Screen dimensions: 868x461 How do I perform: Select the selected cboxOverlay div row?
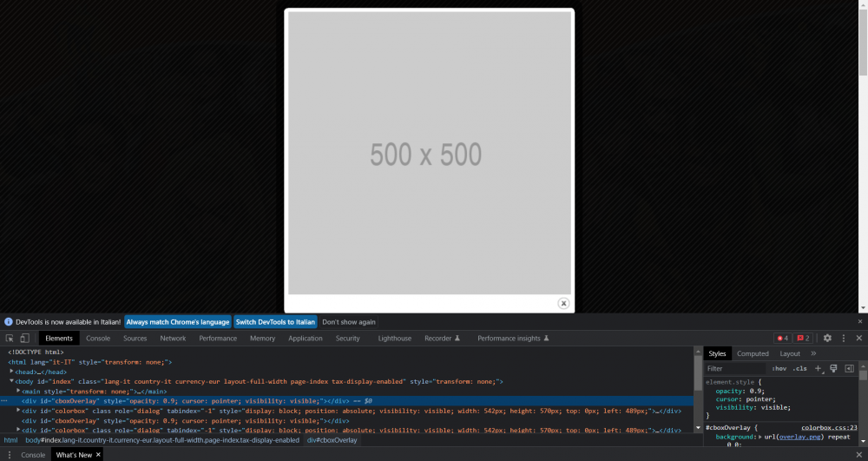coord(346,401)
